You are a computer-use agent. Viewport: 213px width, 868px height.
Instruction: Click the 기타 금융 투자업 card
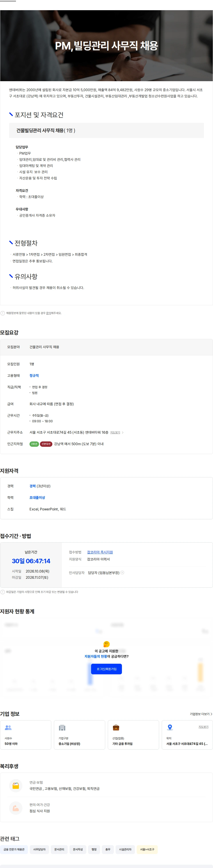pos(134,735)
